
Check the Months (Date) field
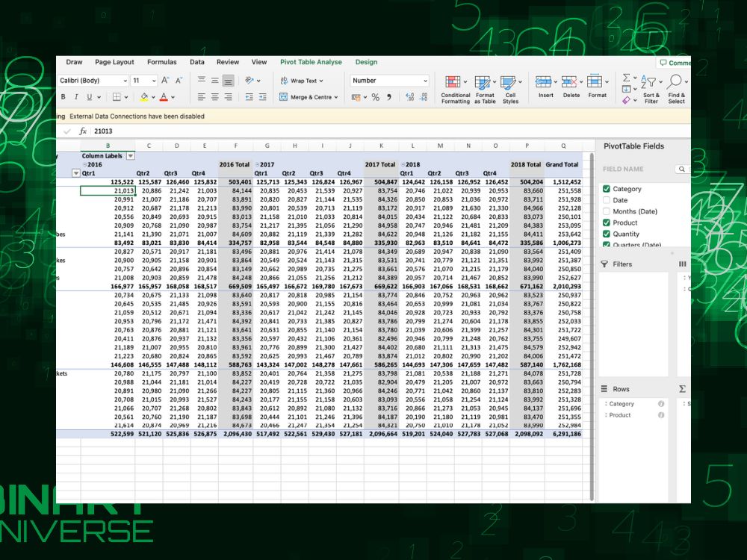[606, 211]
